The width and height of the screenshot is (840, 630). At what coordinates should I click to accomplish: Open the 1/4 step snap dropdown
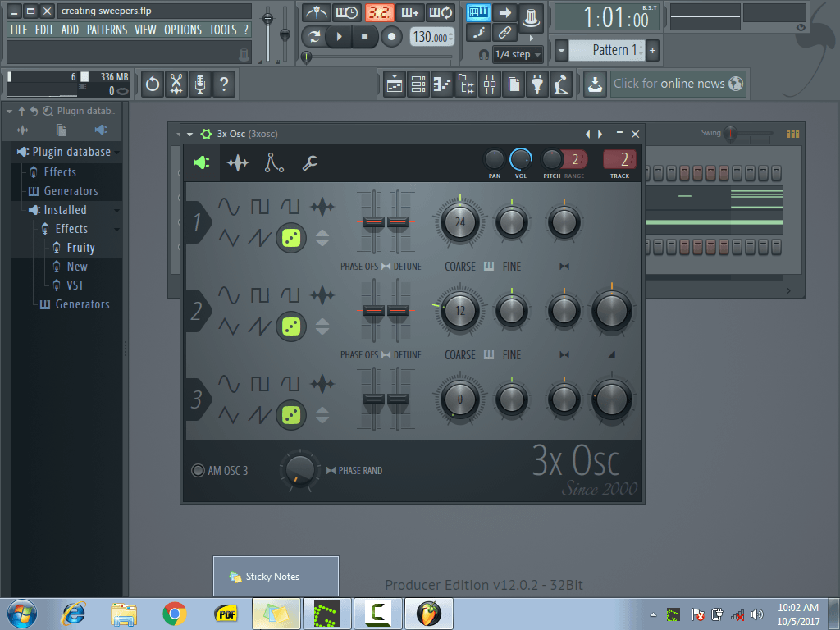(x=518, y=54)
